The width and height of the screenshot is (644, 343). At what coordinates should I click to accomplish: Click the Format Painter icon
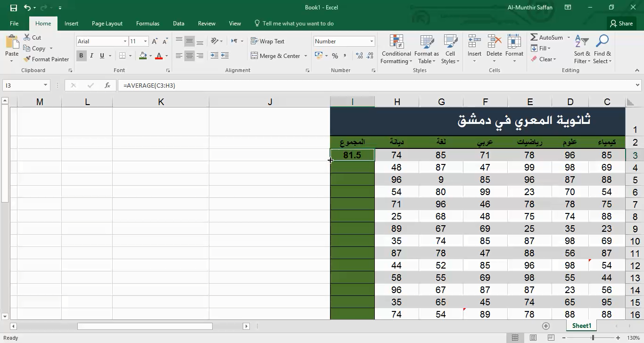coord(27,59)
